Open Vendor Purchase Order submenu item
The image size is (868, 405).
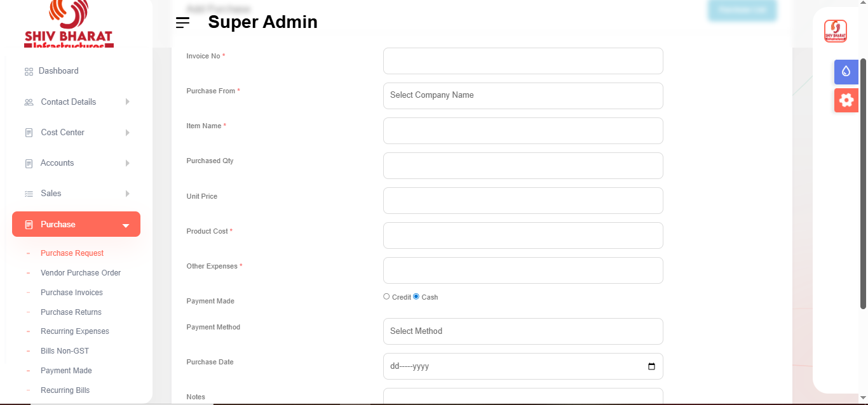coord(81,273)
